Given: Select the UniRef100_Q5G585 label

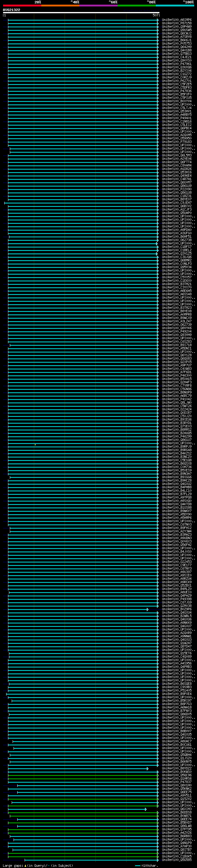Looking at the screenshot, I should [x=177, y=860].
